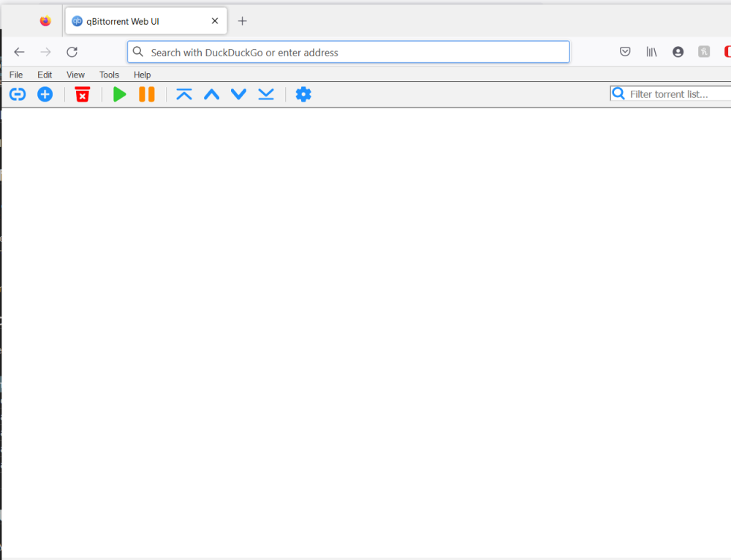Move torrent to top of queue
731x560 pixels.
coord(184,94)
